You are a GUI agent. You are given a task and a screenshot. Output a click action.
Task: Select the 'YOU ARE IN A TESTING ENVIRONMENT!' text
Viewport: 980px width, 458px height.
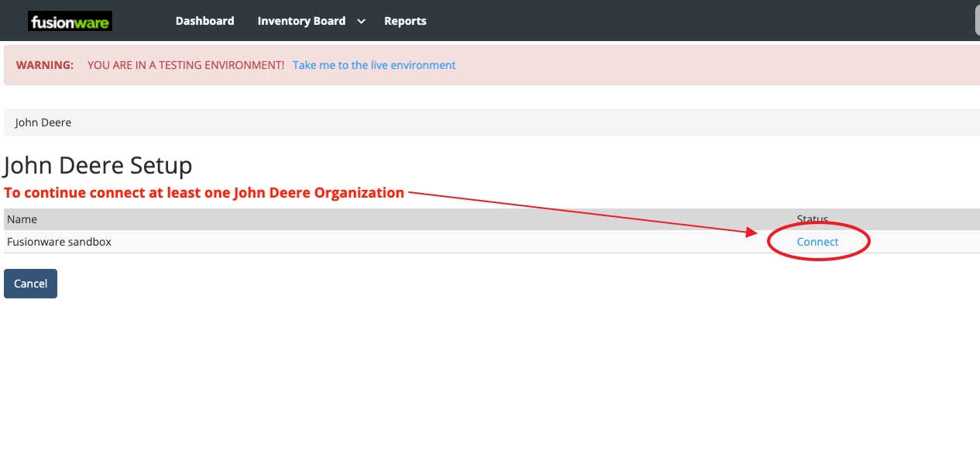(x=185, y=65)
